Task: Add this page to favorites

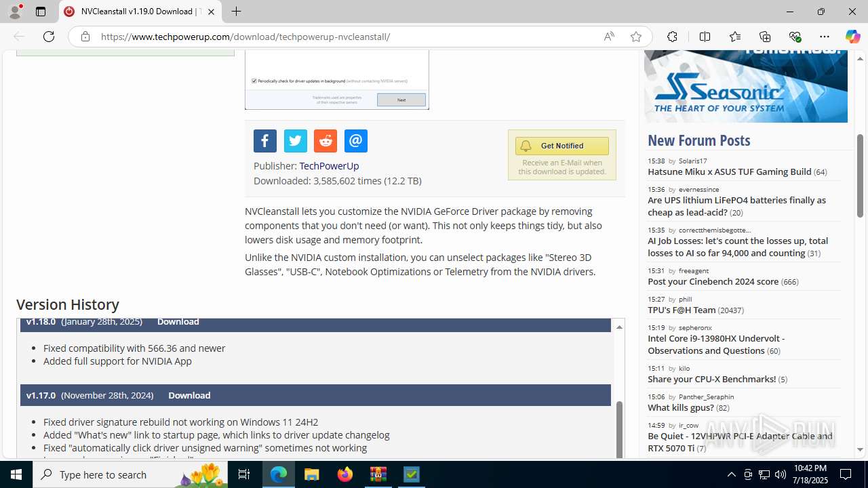Action: (x=636, y=37)
